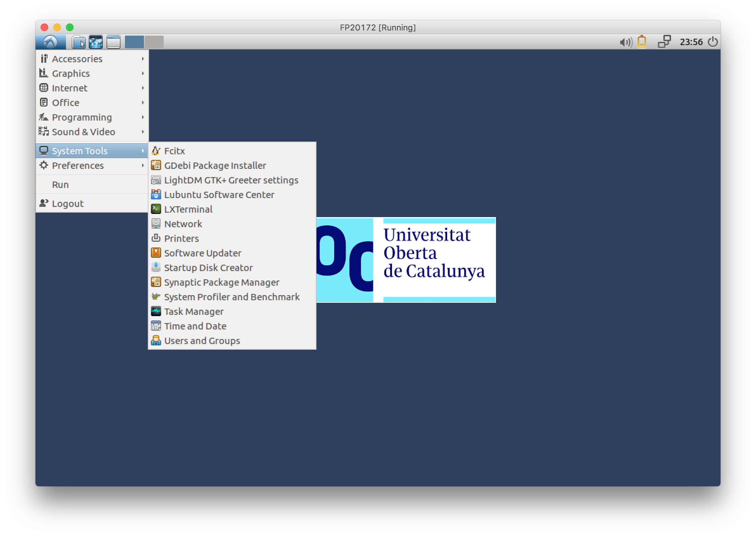Launch the web browser panel icon
This screenshot has width=756, height=537.
(96, 42)
